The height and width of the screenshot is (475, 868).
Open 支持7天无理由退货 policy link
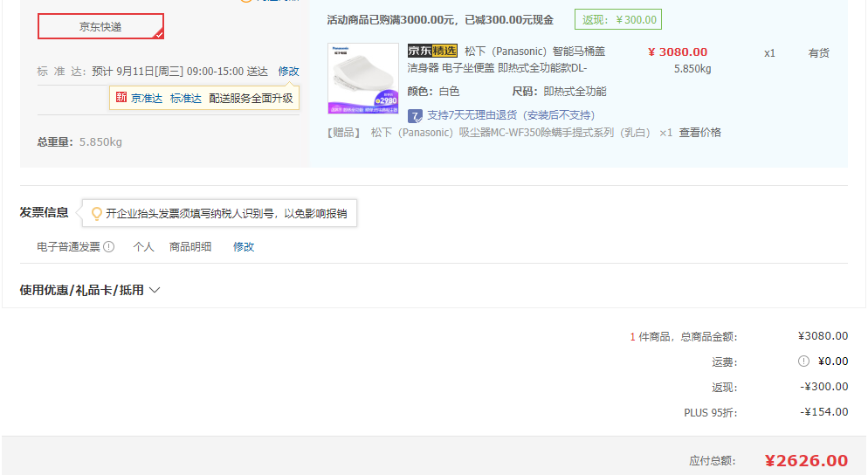point(511,115)
